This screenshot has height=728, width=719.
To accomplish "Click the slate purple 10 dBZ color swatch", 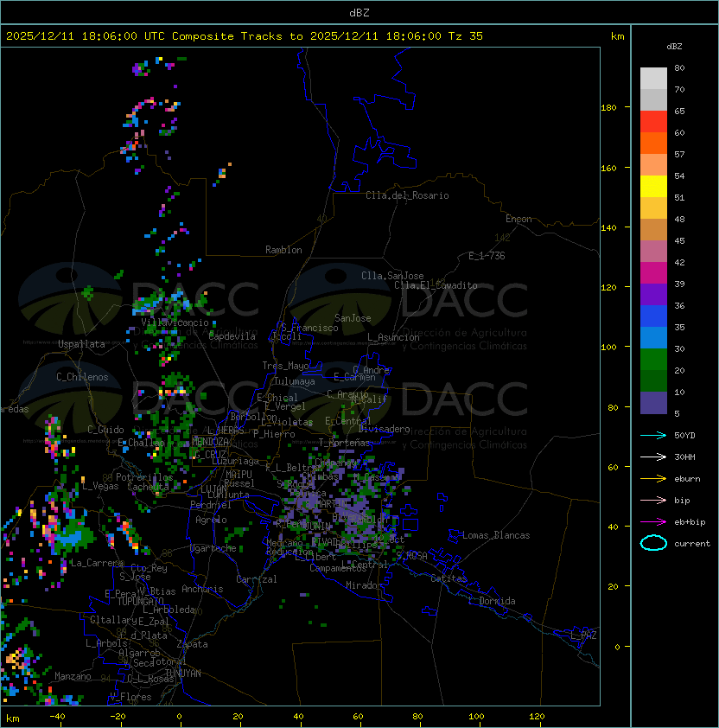I will [x=653, y=403].
